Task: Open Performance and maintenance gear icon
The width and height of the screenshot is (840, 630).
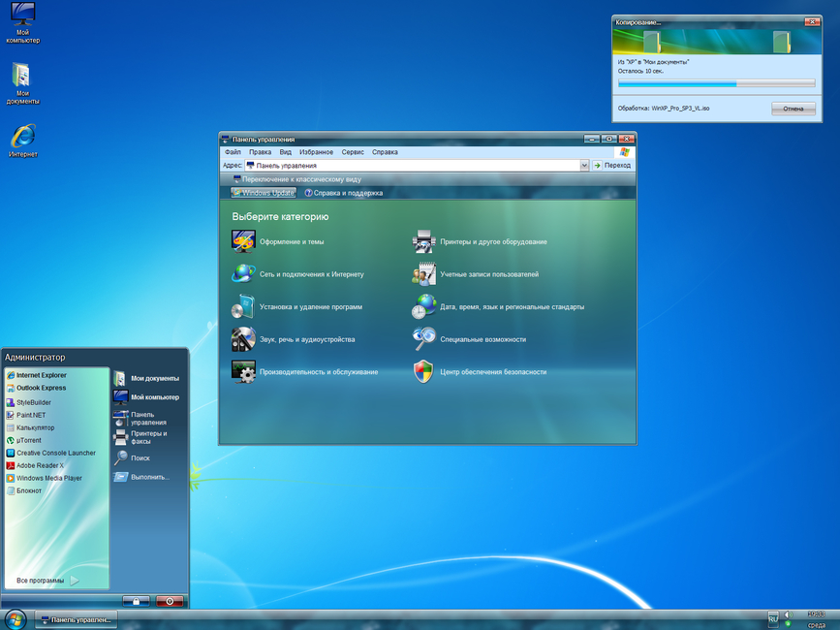Action: pyautogui.click(x=243, y=372)
